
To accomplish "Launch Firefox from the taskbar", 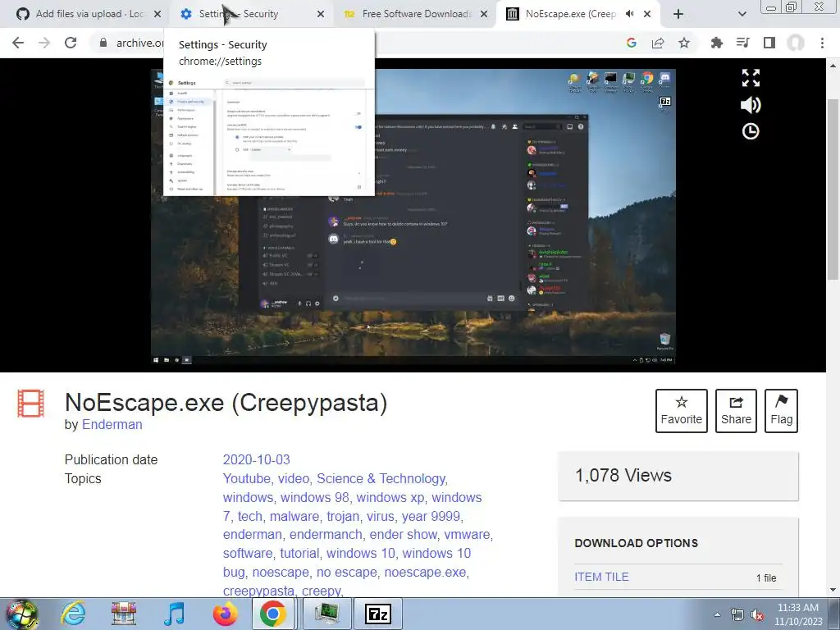I will click(x=225, y=614).
